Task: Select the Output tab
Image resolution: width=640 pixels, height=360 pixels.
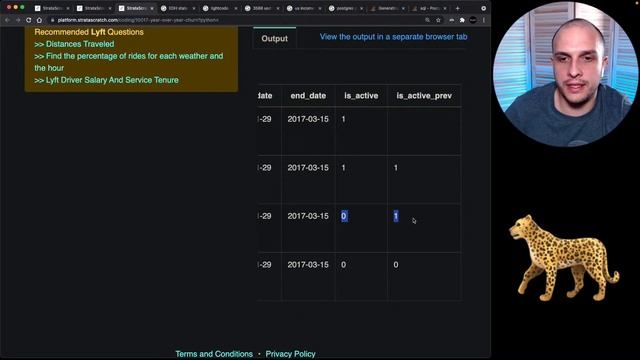Action: coord(274,38)
